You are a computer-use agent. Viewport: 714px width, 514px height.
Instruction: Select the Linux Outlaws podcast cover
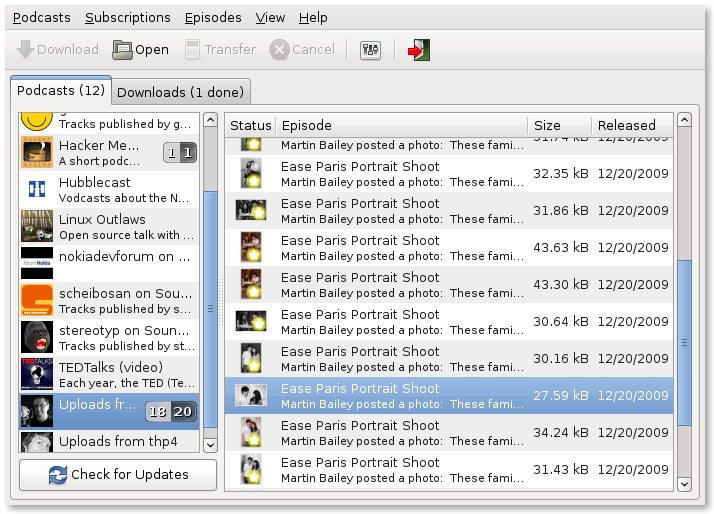point(37,227)
